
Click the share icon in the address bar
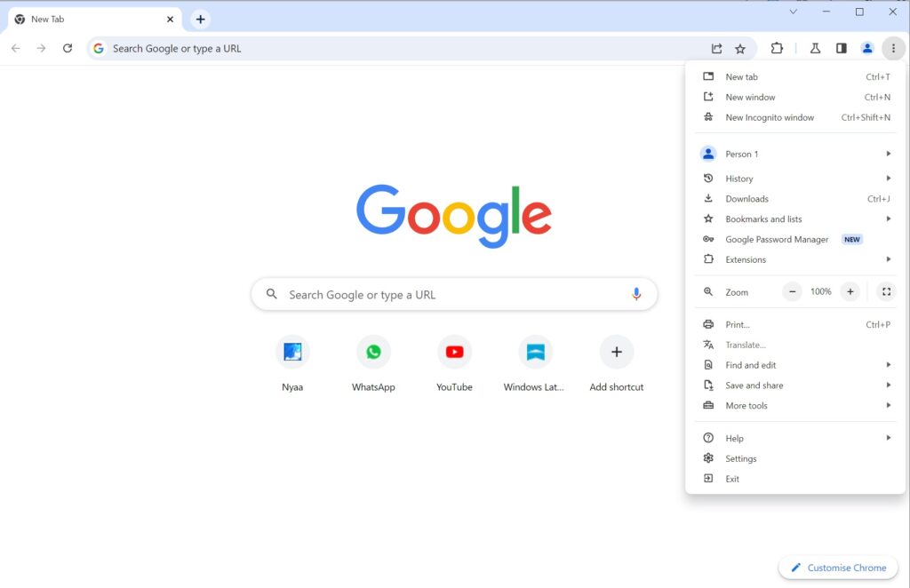click(716, 48)
